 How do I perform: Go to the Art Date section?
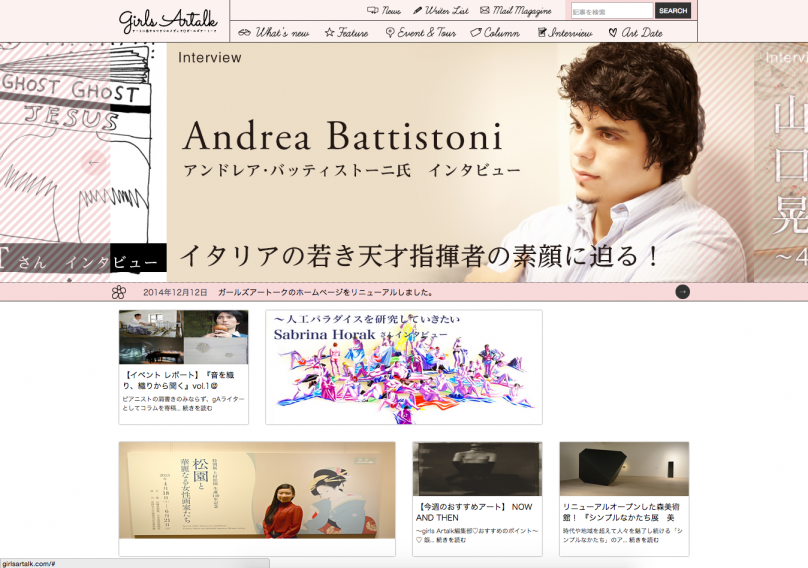(x=642, y=33)
